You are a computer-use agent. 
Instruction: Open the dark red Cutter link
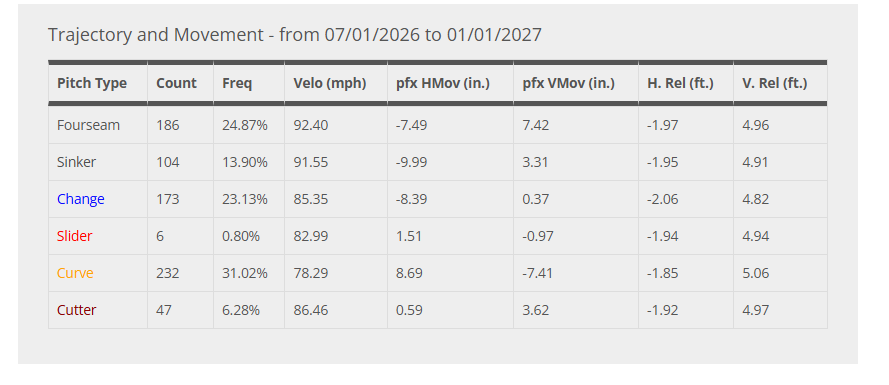[x=77, y=310]
